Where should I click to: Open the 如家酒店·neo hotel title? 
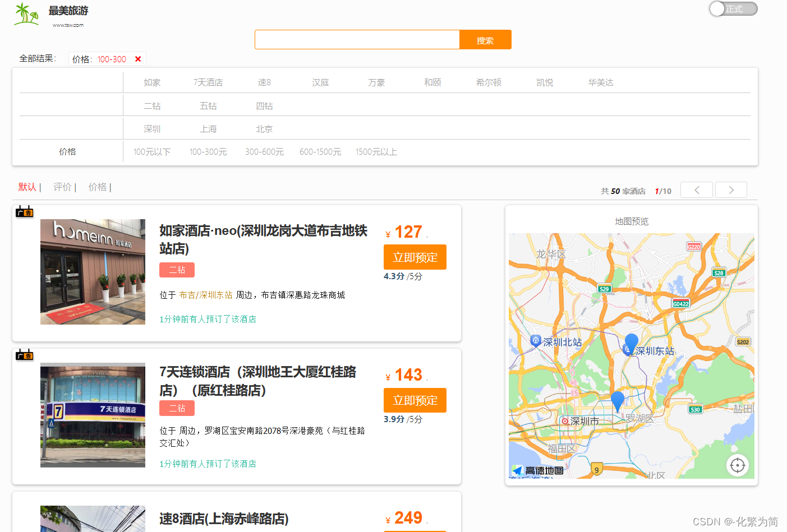coord(263,239)
